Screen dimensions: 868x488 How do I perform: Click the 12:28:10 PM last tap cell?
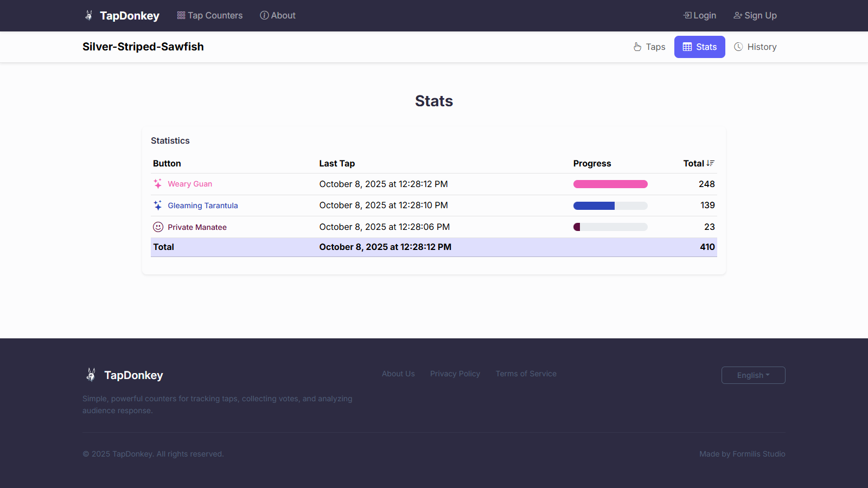pyautogui.click(x=384, y=205)
